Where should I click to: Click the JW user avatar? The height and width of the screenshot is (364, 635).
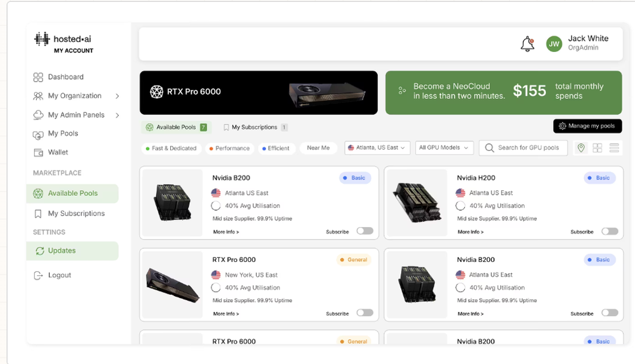(554, 44)
